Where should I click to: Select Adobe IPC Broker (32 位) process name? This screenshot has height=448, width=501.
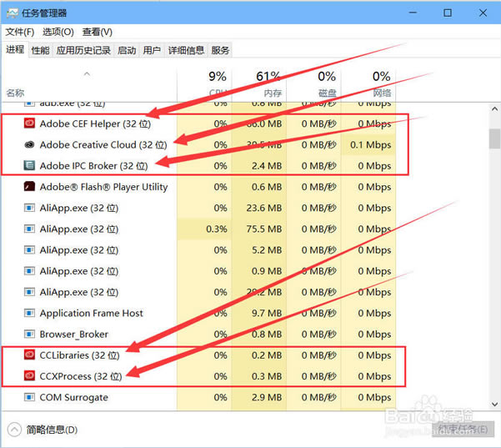click(x=93, y=166)
